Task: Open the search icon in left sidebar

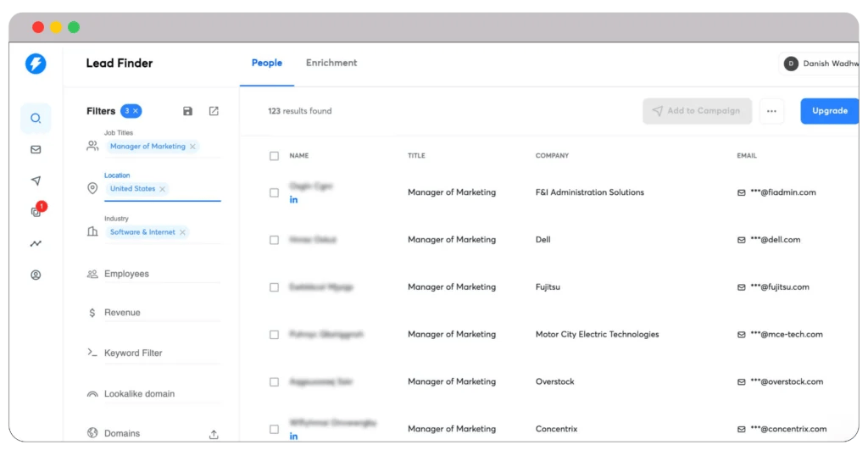Action: (36, 119)
